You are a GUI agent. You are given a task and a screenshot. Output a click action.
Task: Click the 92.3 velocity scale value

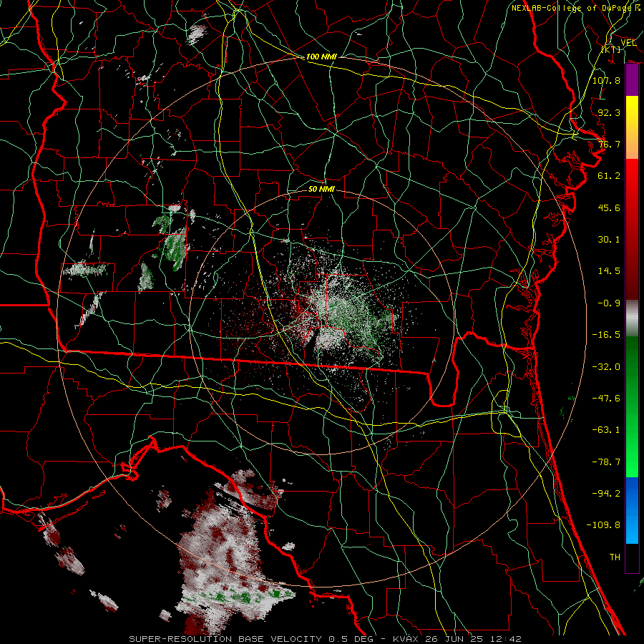point(609,112)
